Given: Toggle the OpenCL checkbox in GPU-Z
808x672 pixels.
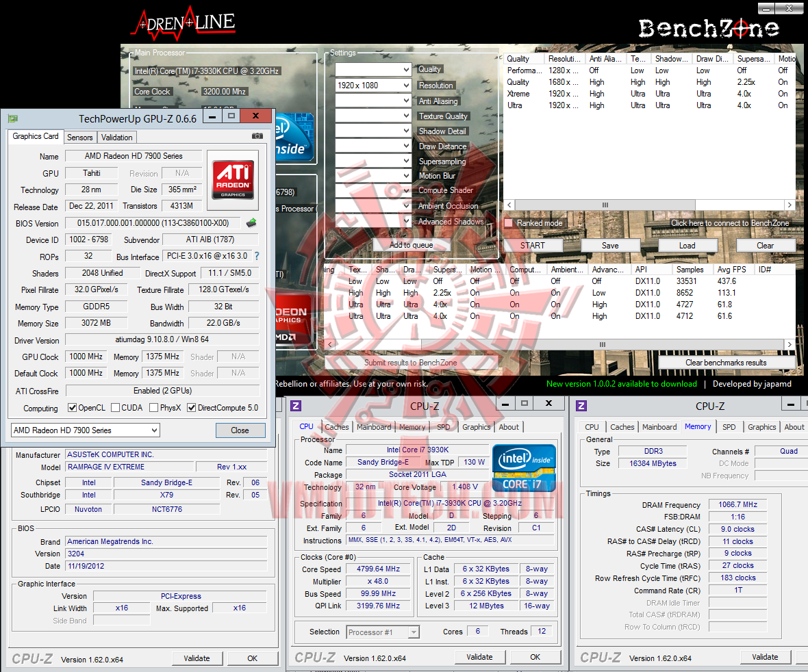Looking at the screenshot, I should tap(72, 408).
